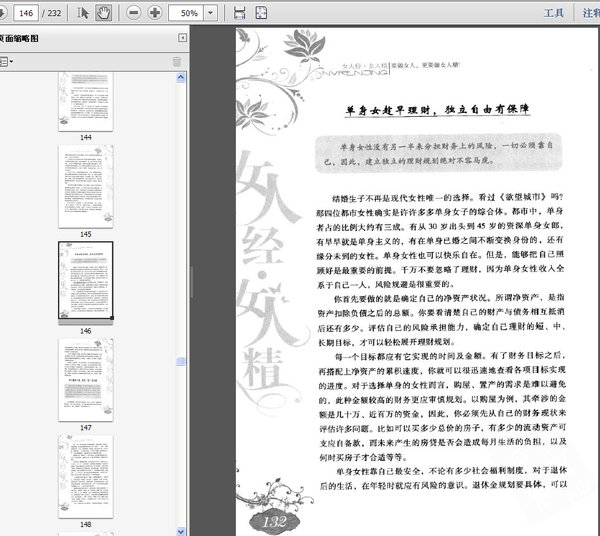
Task: Click the navigation pane splitter handle
Action: tap(191, 282)
